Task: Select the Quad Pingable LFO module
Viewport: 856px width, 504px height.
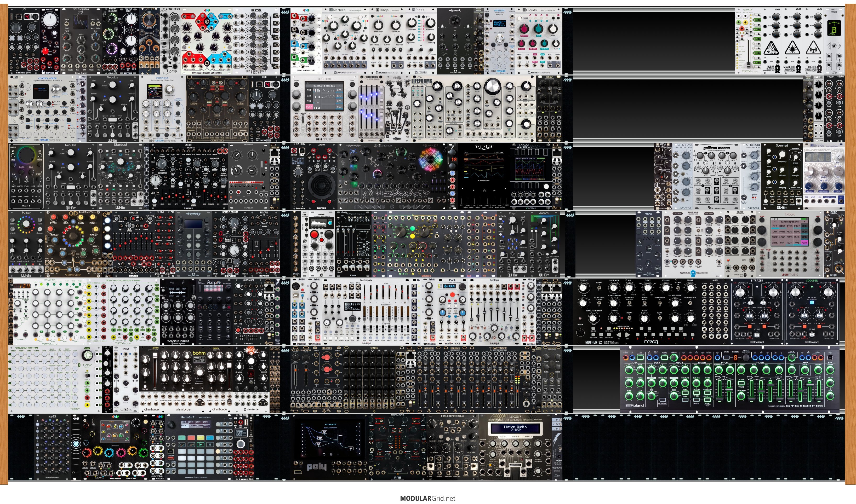Action: (x=306, y=41)
